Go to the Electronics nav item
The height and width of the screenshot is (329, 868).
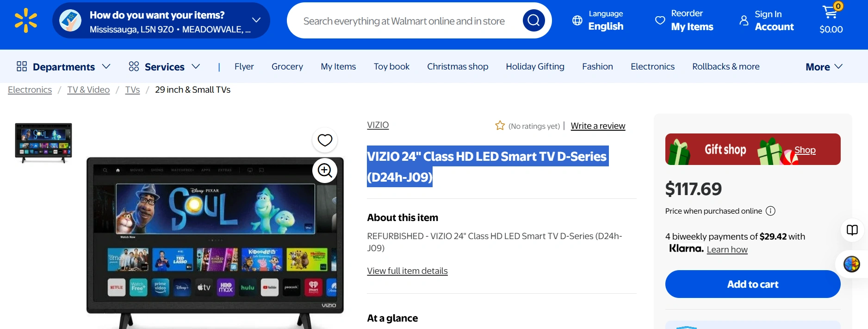click(x=652, y=67)
